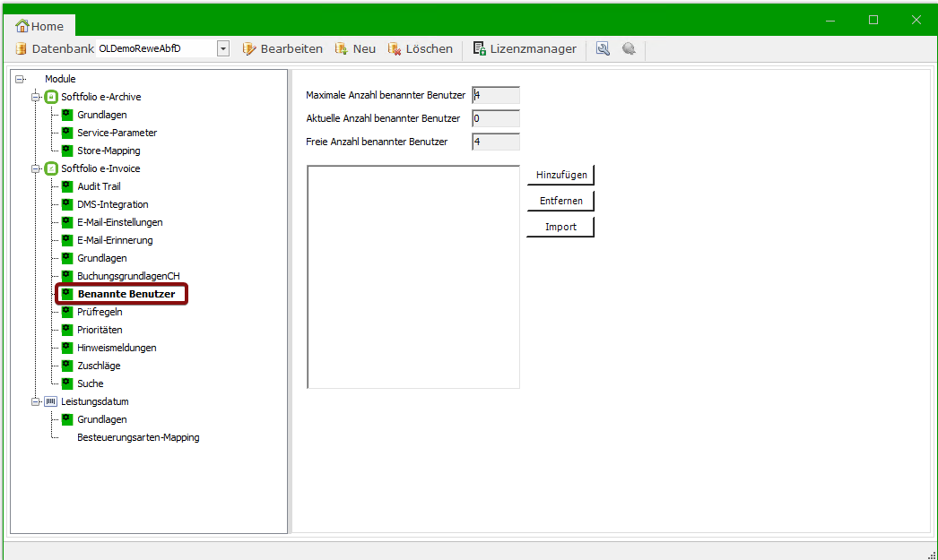Image resolution: width=938 pixels, height=560 pixels.
Task: Click the Import button
Action: [x=560, y=227]
